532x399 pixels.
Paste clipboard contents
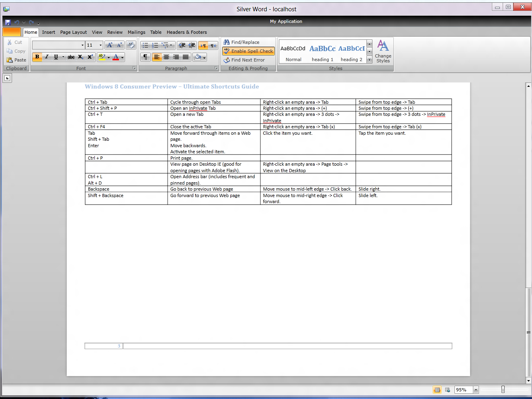[x=16, y=60]
